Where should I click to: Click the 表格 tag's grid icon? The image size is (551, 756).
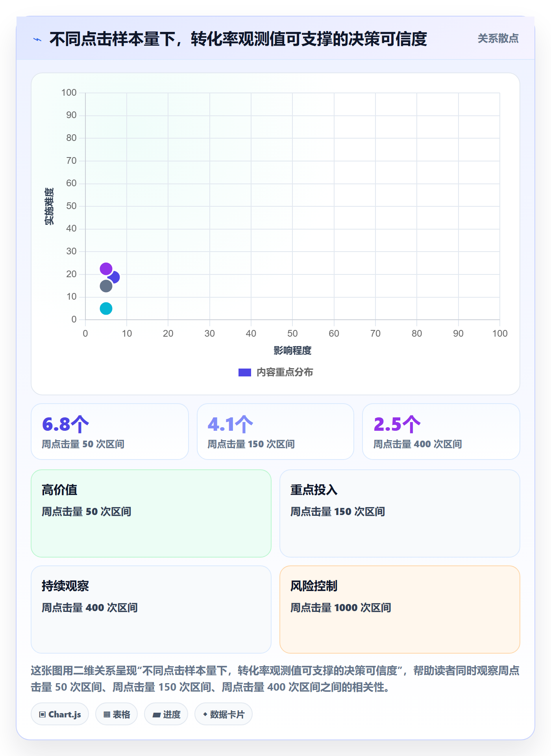coord(107,714)
